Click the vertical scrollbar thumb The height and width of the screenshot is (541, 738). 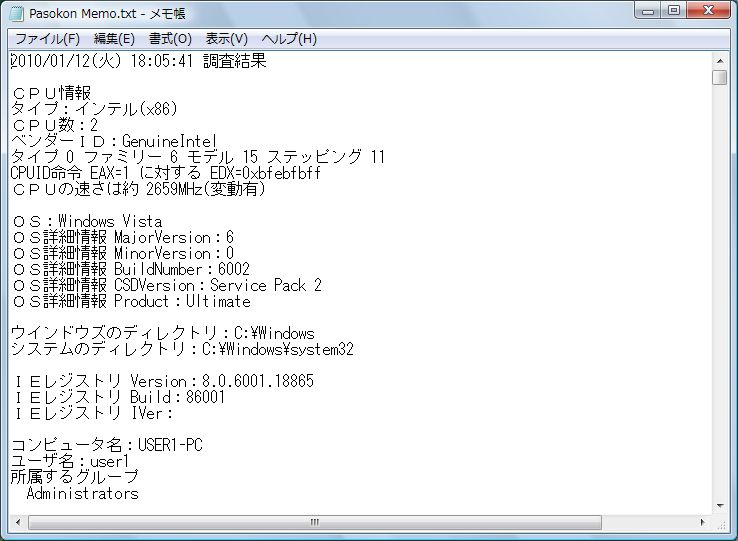(720, 77)
